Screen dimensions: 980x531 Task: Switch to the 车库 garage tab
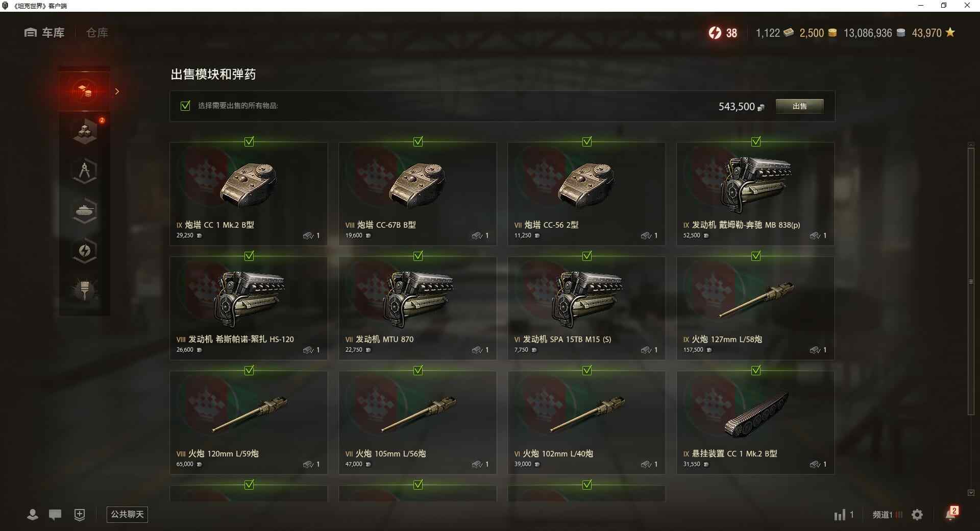[44, 33]
